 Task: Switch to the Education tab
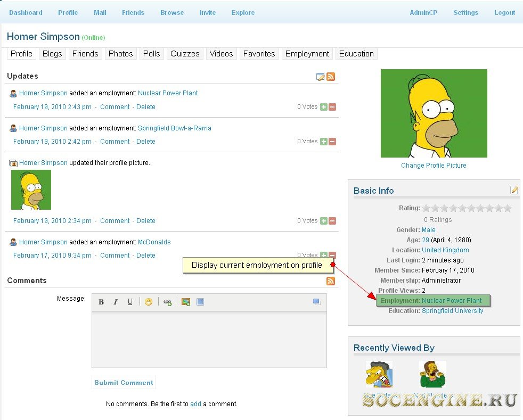(x=356, y=54)
